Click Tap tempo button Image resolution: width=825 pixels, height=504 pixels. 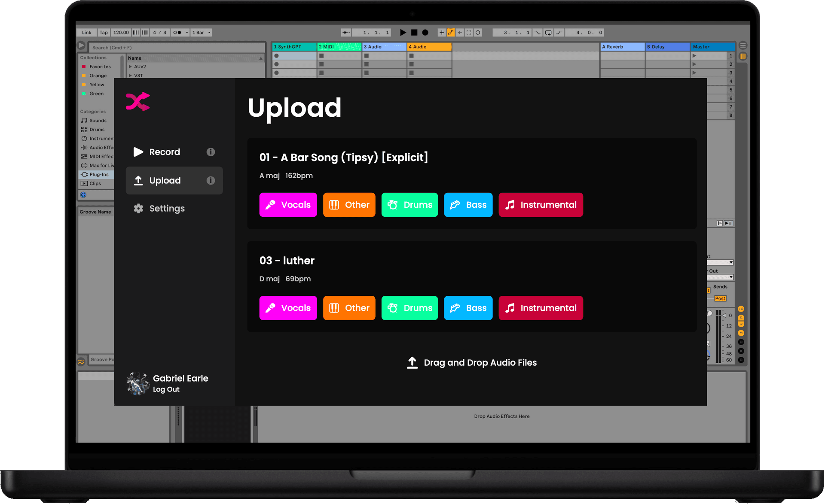click(x=104, y=33)
